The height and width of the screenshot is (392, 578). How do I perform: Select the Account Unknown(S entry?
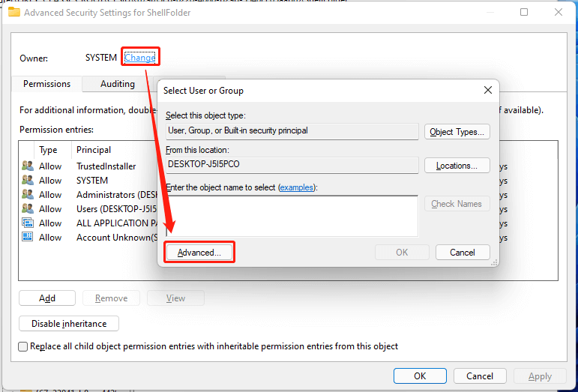coord(117,238)
